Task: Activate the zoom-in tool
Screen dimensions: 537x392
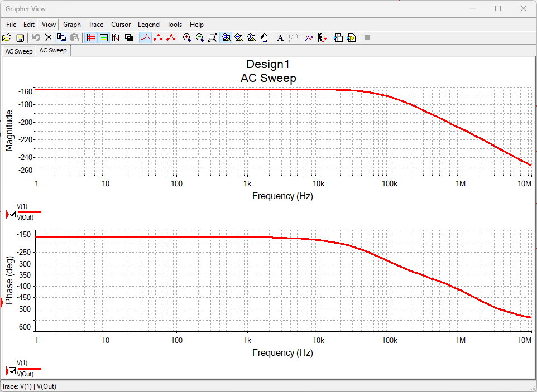Action: [187, 37]
